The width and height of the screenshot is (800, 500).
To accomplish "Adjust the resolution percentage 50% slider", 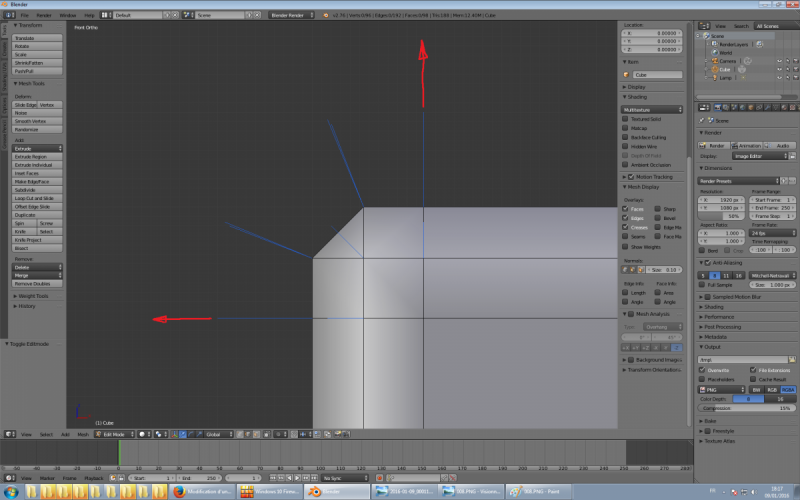I will [x=721, y=216].
